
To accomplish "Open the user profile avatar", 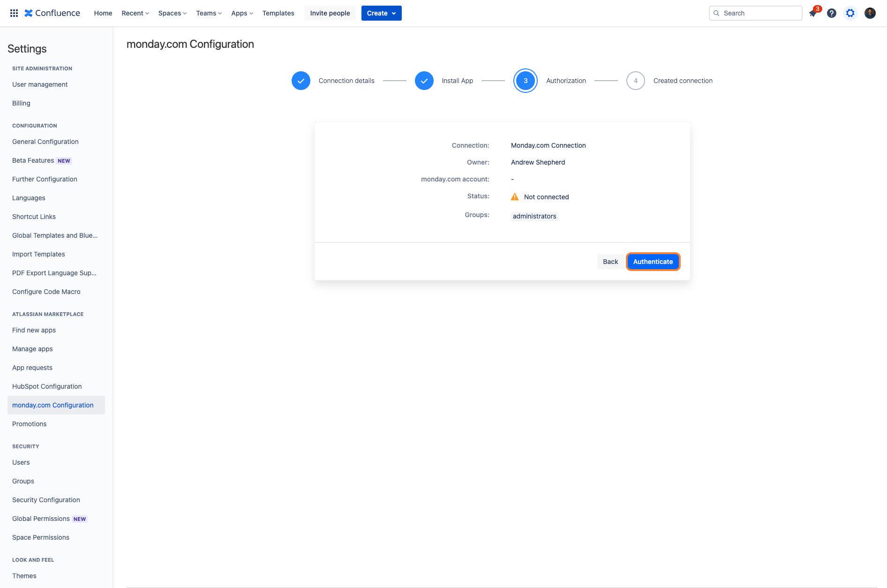I will pos(870,13).
